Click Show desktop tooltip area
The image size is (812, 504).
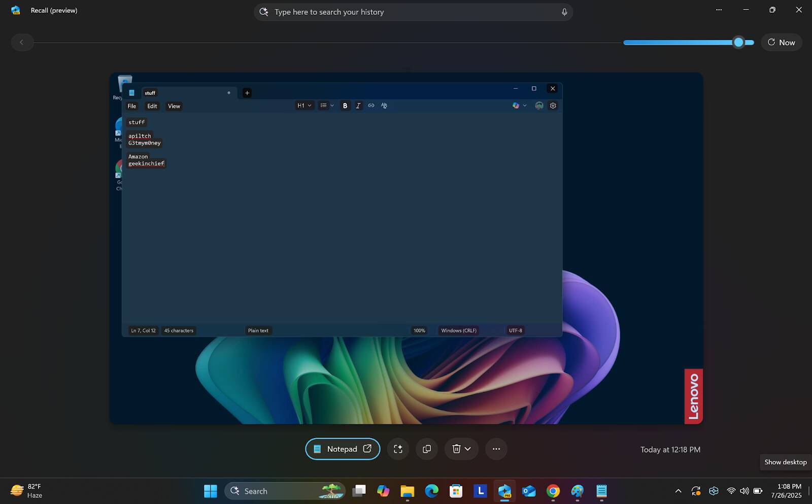(785, 462)
